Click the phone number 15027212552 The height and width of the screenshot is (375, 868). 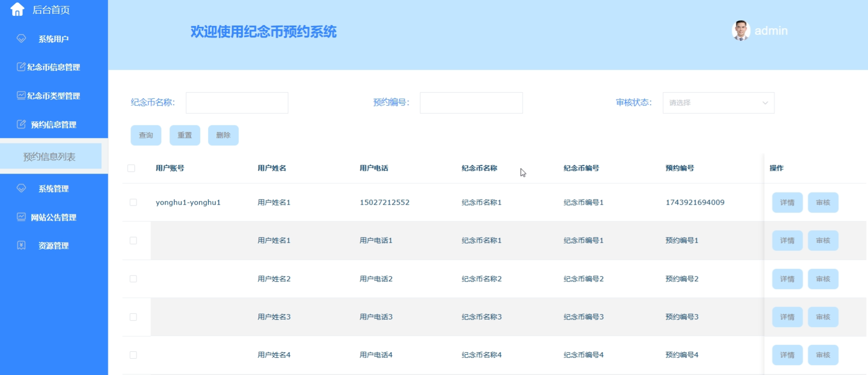384,202
